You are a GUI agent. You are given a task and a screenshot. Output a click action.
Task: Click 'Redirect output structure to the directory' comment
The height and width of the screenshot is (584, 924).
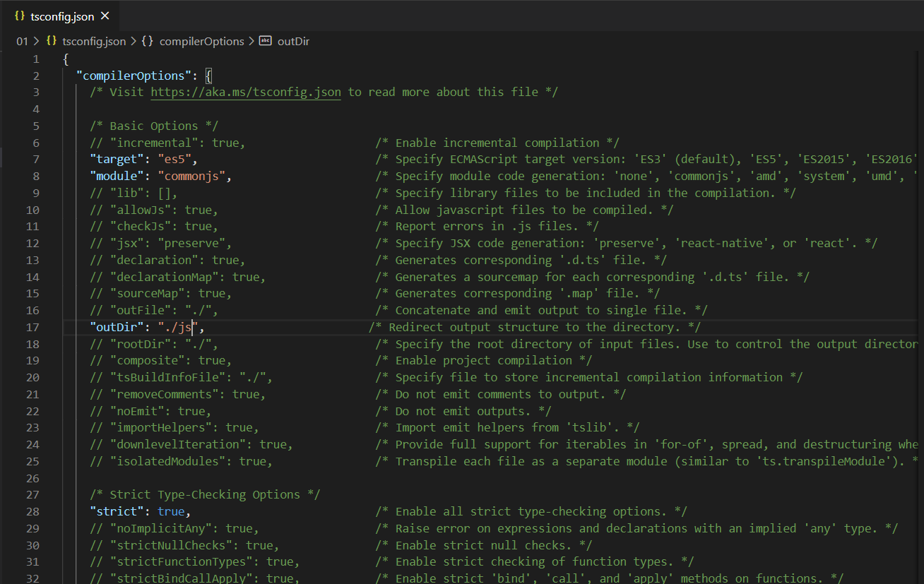535,327
